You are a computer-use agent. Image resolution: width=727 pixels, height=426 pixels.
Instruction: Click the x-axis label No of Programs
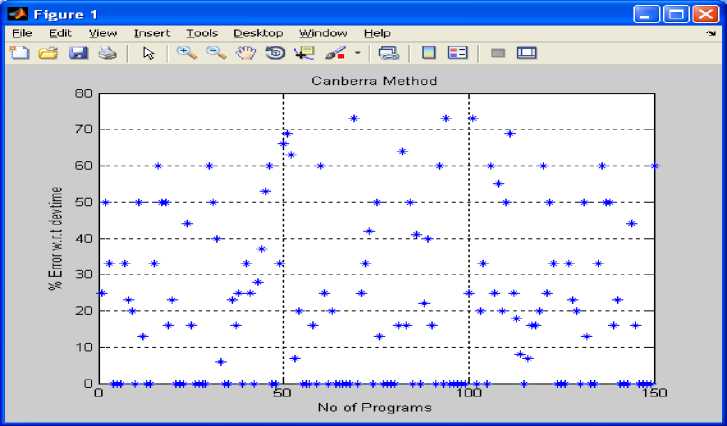(x=374, y=407)
